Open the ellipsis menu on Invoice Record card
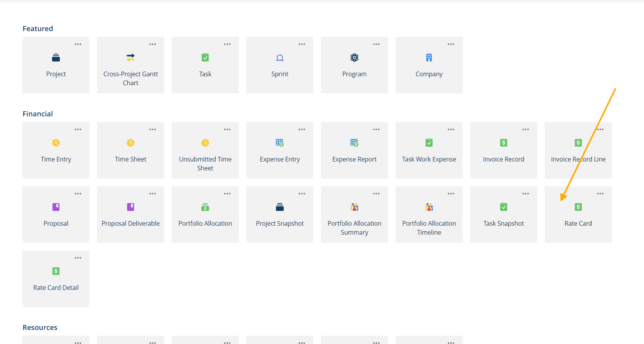 point(526,130)
